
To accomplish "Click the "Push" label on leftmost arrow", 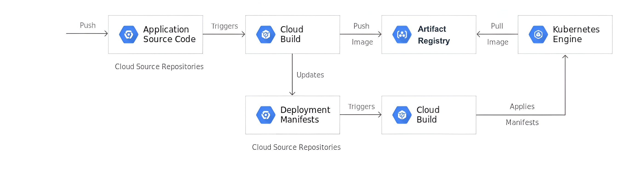I will [x=87, y=25].
